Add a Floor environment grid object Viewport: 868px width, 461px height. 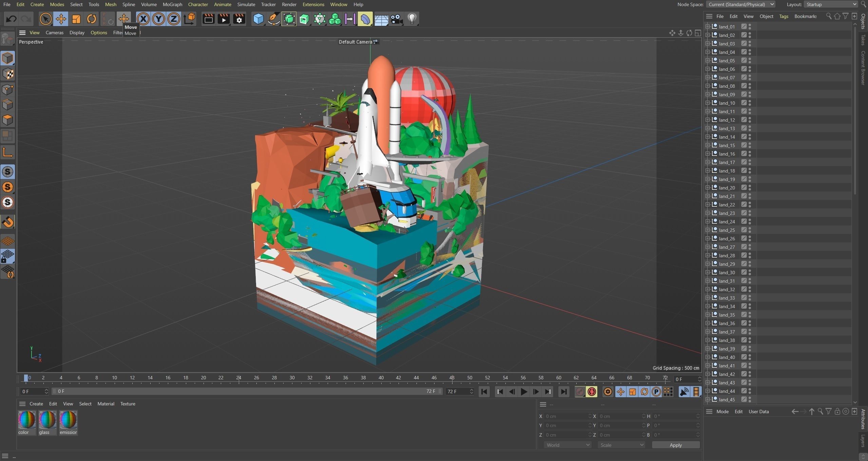(x=381, y=19)
